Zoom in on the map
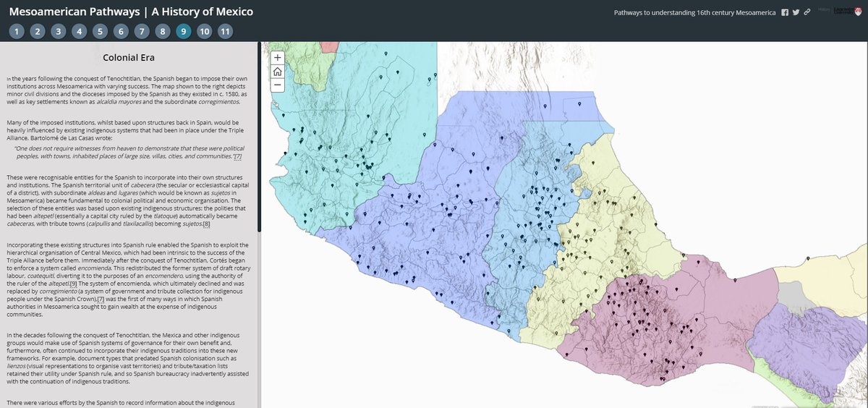This screenshot has width=868, height=408. pyautogui.click(x=278, y=57)
